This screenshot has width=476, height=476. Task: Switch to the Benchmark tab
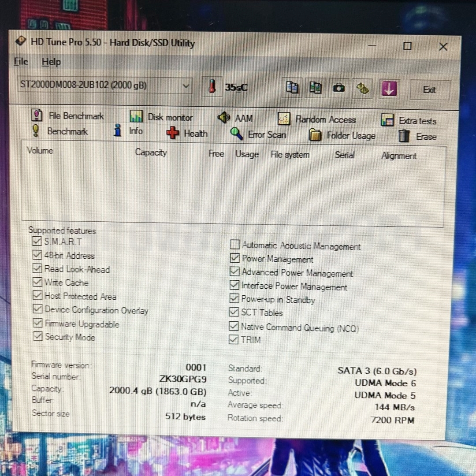tap(60, 131)
